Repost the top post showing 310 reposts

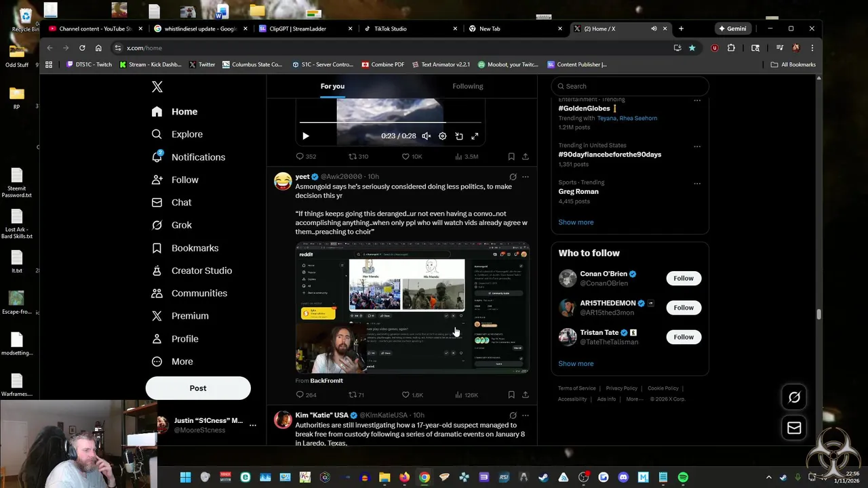358,157
